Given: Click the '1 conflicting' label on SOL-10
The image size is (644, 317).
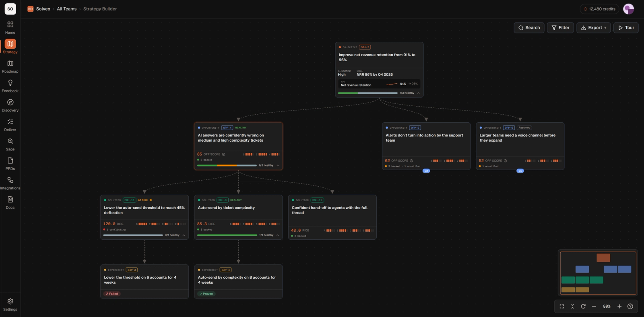Looking at the screenshot, I should coord(116,230).
